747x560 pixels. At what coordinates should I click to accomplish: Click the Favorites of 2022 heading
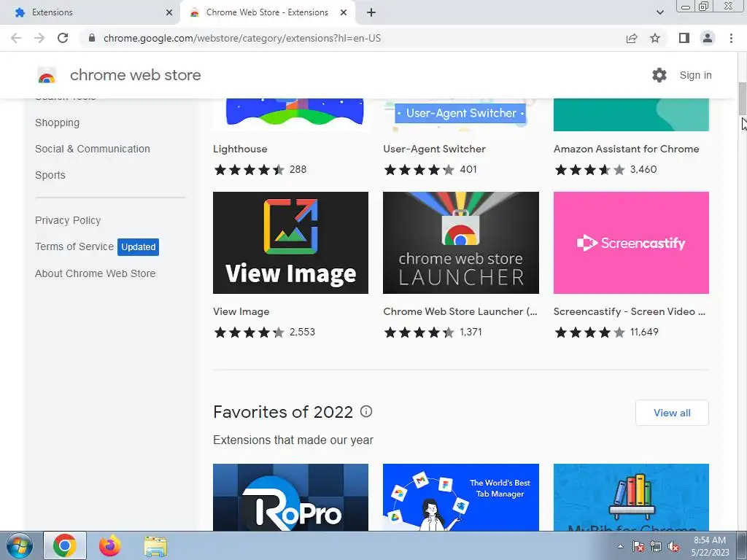point(283,412)
